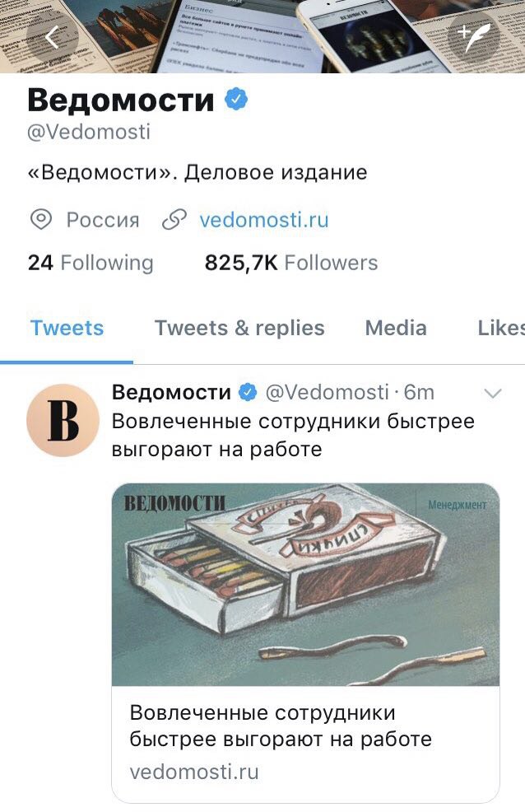Compose a new tweet with the feather icon

(x=473, y=37)
